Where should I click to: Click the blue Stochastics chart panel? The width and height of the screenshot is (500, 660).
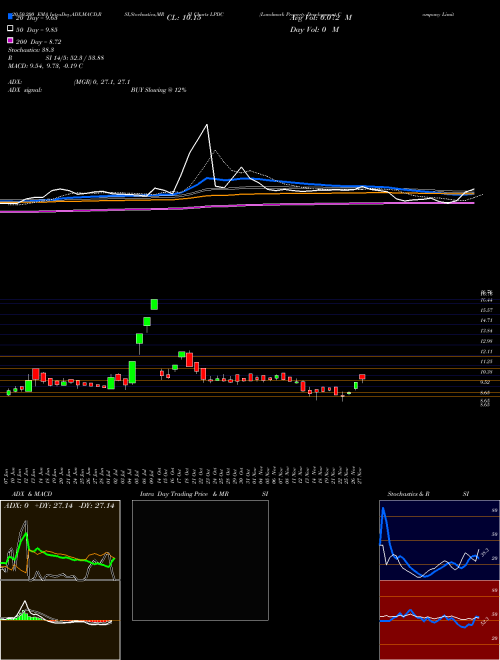(x=439, y=540)
